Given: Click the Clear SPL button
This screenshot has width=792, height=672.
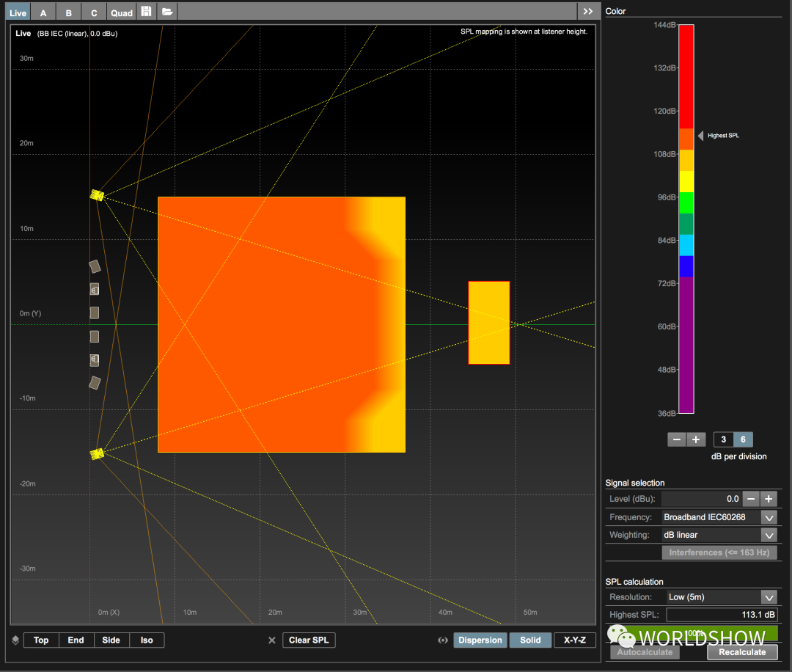Looking at the screenshot, I should 309,640.
